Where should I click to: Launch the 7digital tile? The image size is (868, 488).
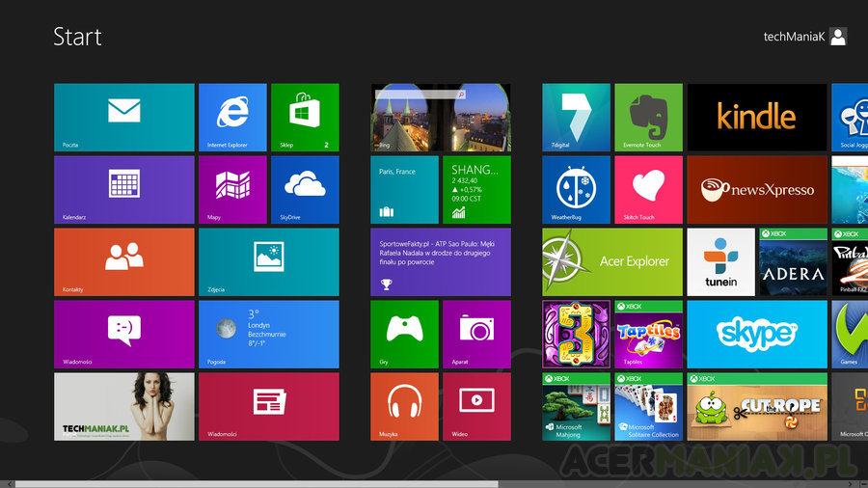(577, 118)
